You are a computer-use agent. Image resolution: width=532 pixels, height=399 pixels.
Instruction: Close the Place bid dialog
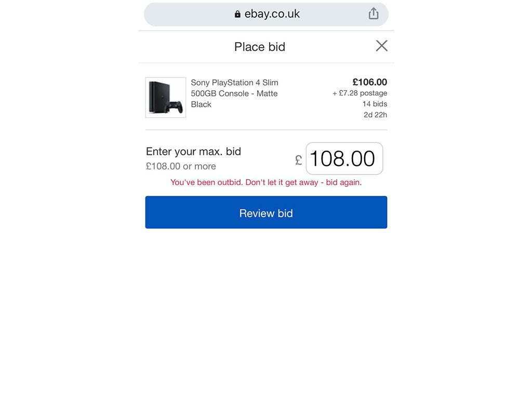[382, 46]
